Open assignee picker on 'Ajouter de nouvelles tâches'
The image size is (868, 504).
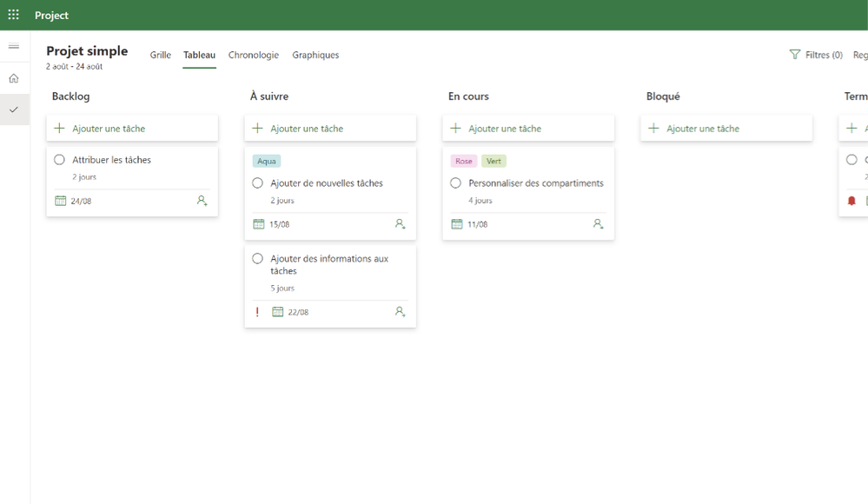click(x=400, y=224)
